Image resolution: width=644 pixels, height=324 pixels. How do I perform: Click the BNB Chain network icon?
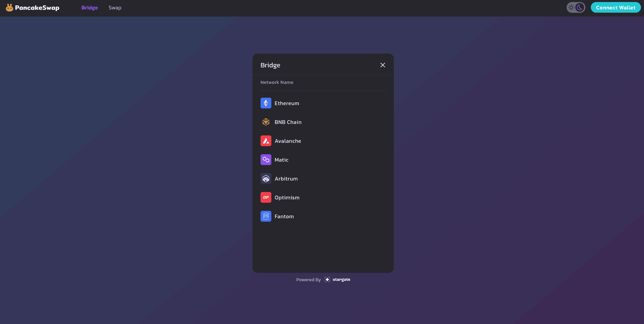pyautogui.click(x=266, y=122)
